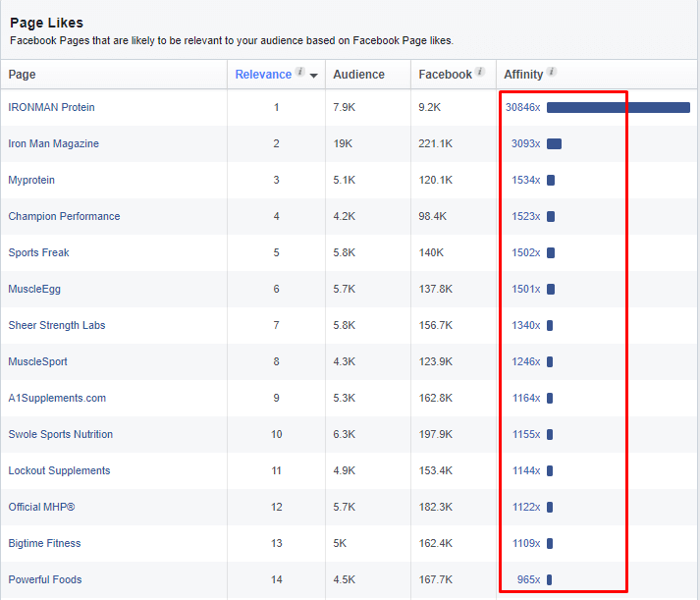Image resolution: width=700 pixels, height=600 pixels.
Task: Click the 137.8K Facebook value
Action: coord(435,289)
